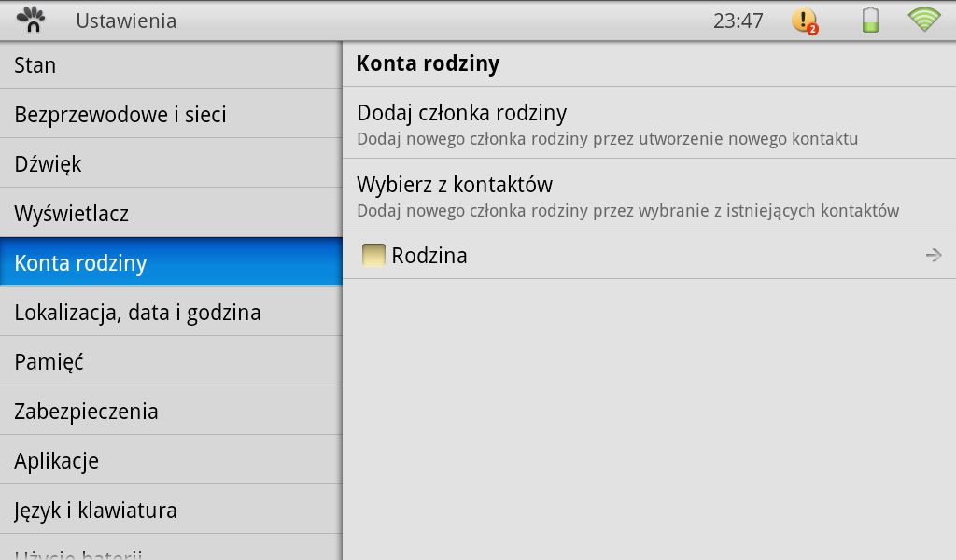Select Zabezpieczenia in the sidebar
956x560 pixels.
click(171, 412)
